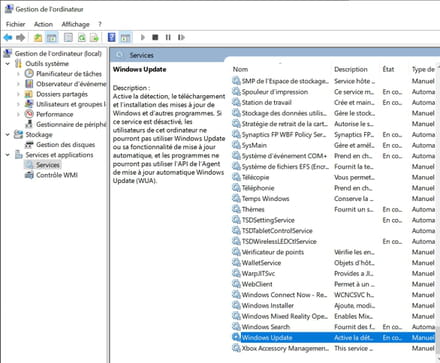Expand the Utilisateurs et groupes node
Viewport: 440px width, 363px height.
(18, 104)
